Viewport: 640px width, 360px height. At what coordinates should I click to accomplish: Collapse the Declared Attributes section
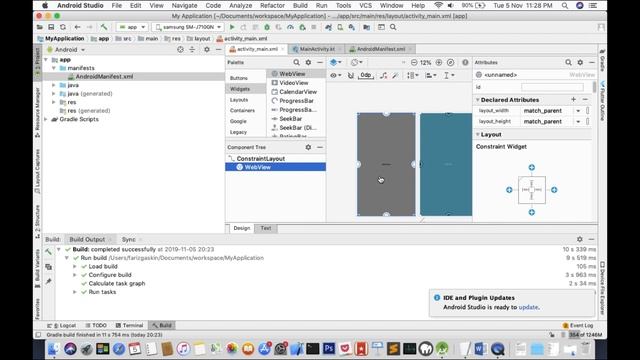coord(478,100)
